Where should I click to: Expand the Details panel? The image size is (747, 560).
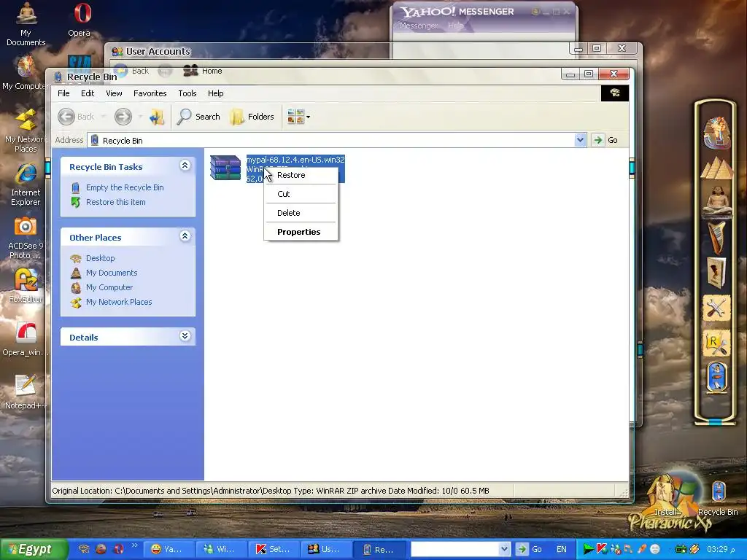185,336
